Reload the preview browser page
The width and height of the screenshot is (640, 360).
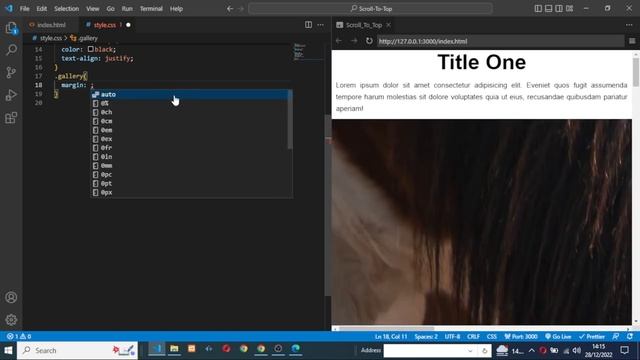tap(369, 41)
